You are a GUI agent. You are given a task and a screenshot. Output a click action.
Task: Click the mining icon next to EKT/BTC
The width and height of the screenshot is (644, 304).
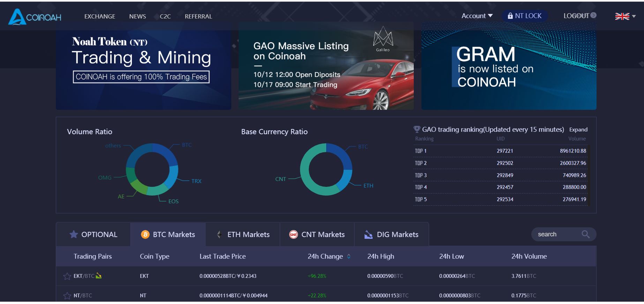pos(98,276)
